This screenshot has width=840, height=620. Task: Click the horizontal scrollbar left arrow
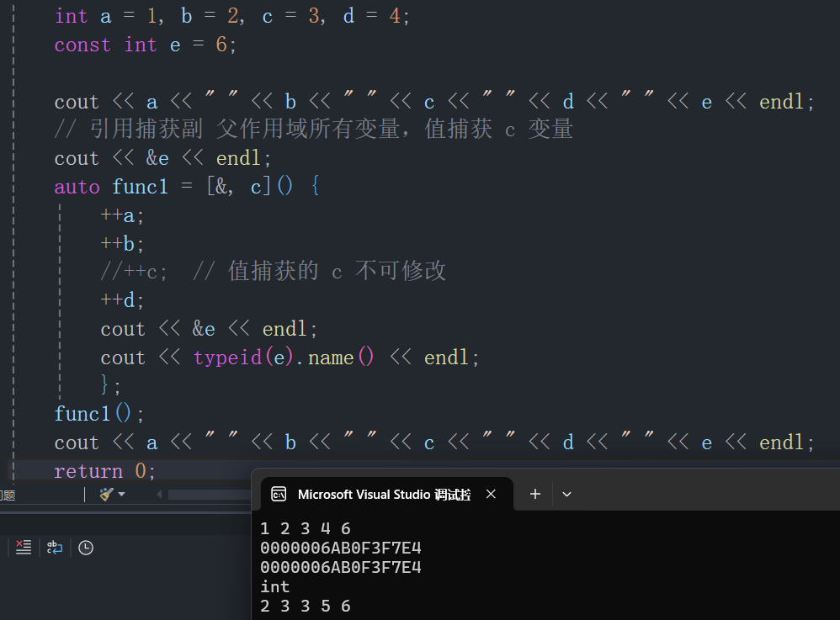(x=159, y=494)
